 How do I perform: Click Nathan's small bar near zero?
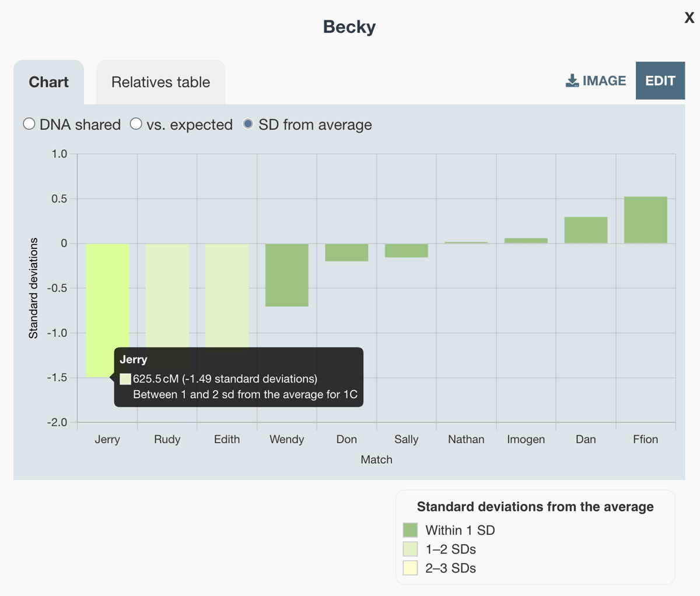pos(466,242)
